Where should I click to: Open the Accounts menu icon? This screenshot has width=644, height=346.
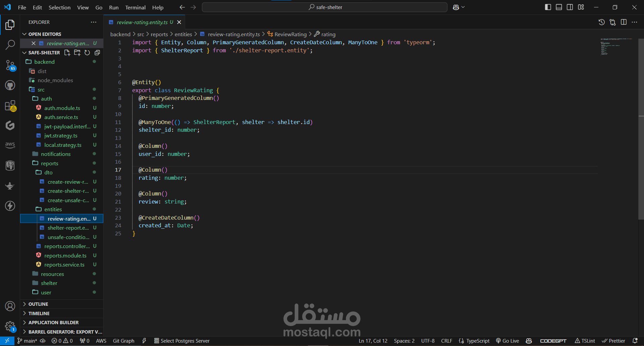pos(10,306)
